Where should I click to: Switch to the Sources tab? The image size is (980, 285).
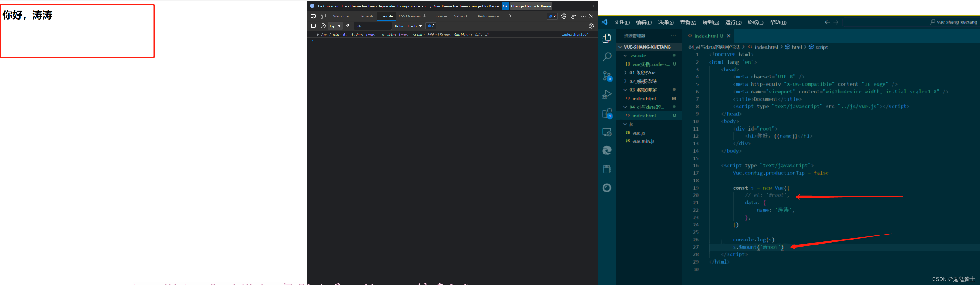point(441,16)
